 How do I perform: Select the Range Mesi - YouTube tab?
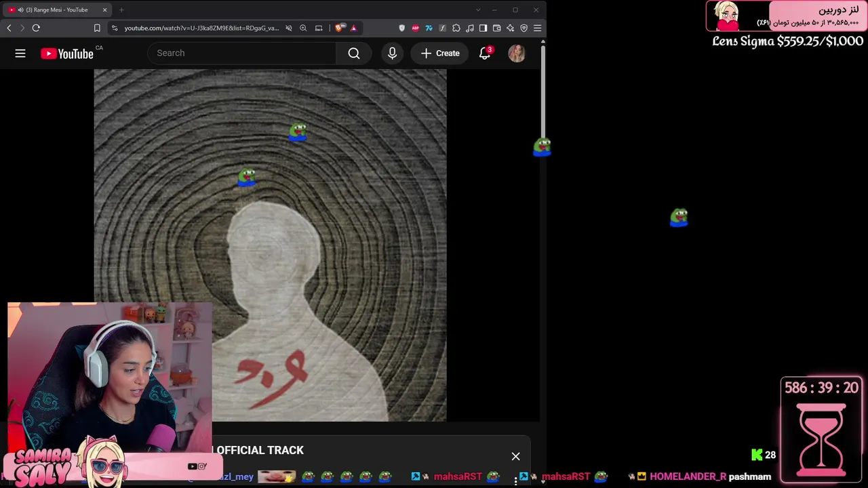point(57,9)
